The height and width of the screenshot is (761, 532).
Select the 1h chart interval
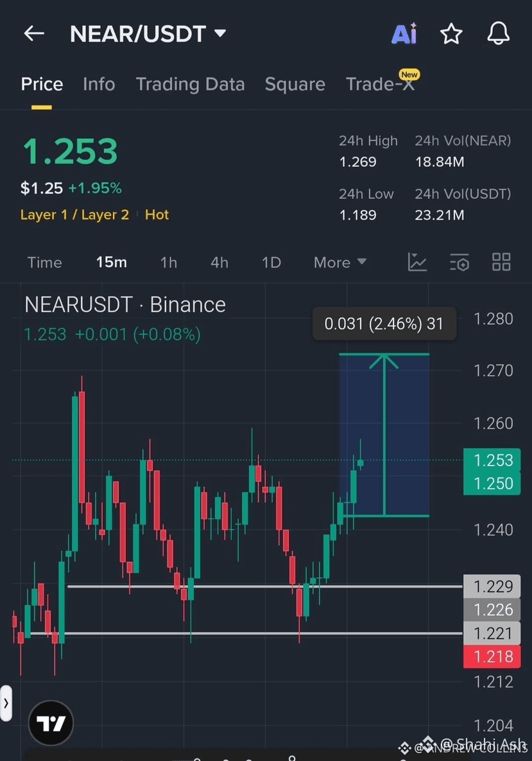click(169, 263)
